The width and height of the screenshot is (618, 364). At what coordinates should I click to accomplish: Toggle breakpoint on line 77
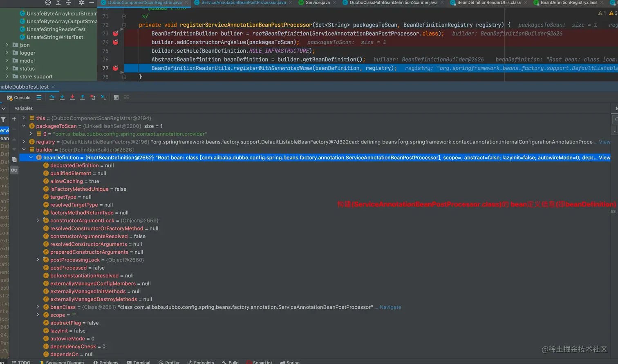pyautogui.click(x=115, y=68)
